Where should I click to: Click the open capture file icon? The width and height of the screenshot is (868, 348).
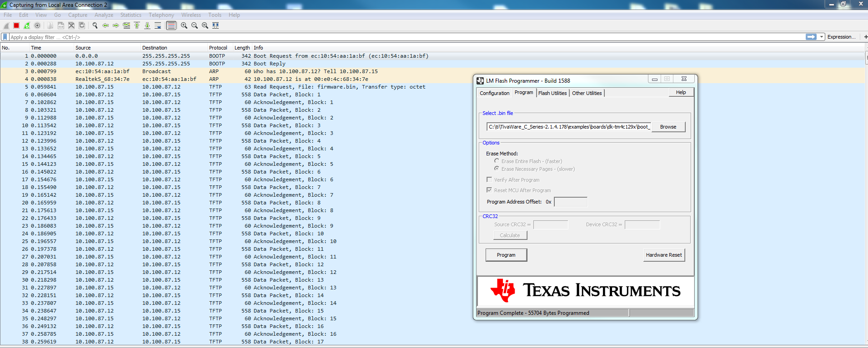pos(50,25)
